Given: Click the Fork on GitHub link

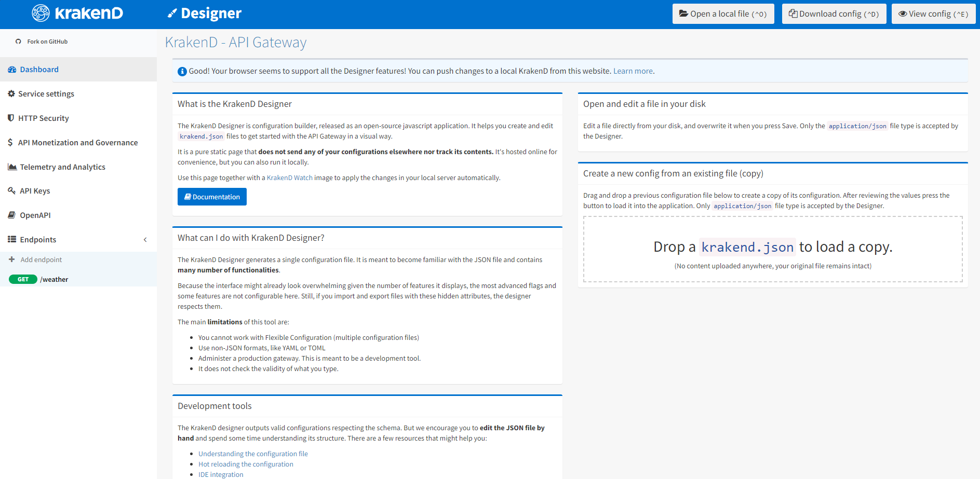Looking at the screenshot, I should 47,42.
